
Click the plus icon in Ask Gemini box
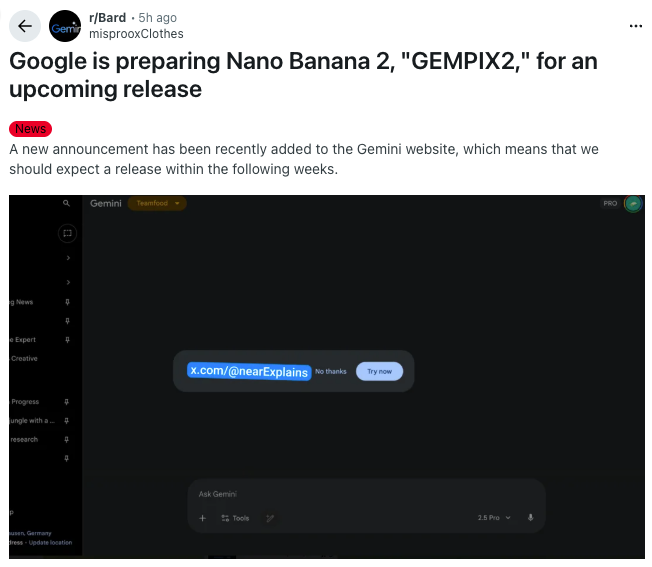pyautogui.click(x=202, y=518)
